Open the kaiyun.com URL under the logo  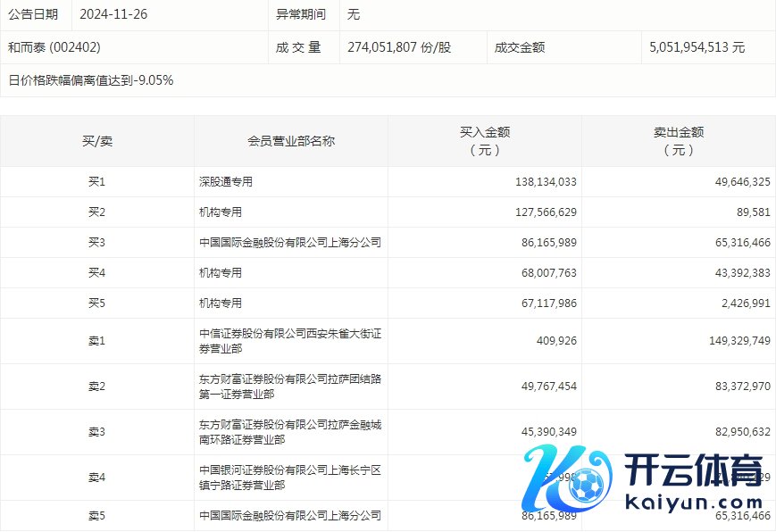tap(694, 503)
